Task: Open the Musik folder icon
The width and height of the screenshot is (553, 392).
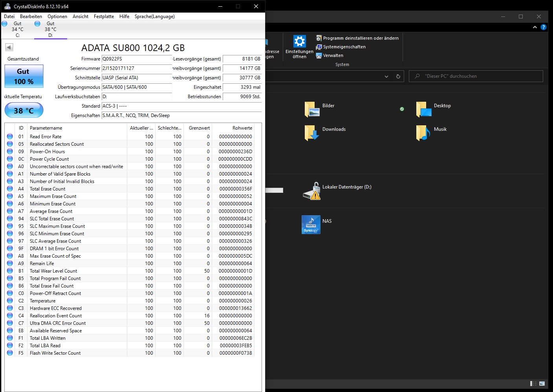Action: point(423,133)
